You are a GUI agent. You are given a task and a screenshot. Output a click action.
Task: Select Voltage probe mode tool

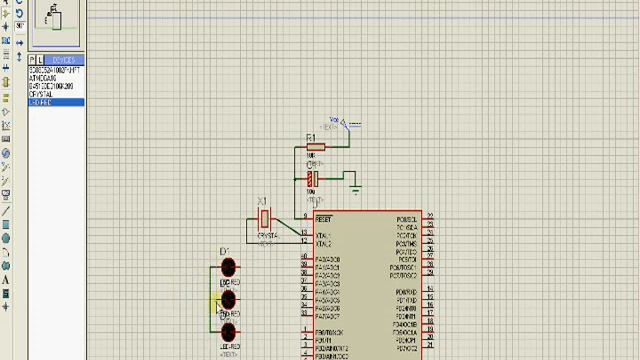coord(6,167)
